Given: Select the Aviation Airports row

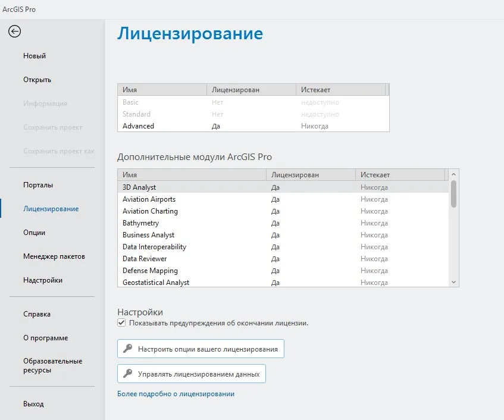Looking at the screenshot, I should point(283,199).
